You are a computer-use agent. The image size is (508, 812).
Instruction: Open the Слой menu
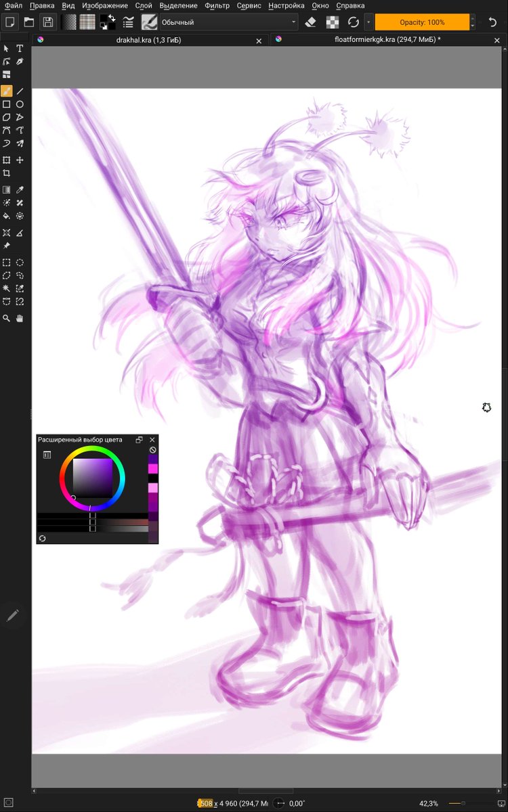click(144, 5)
